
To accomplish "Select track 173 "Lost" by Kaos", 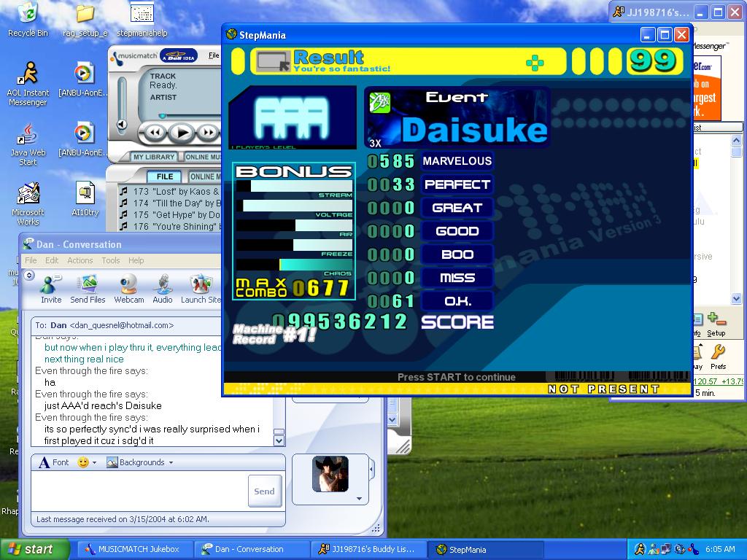I will pos(169,192).
